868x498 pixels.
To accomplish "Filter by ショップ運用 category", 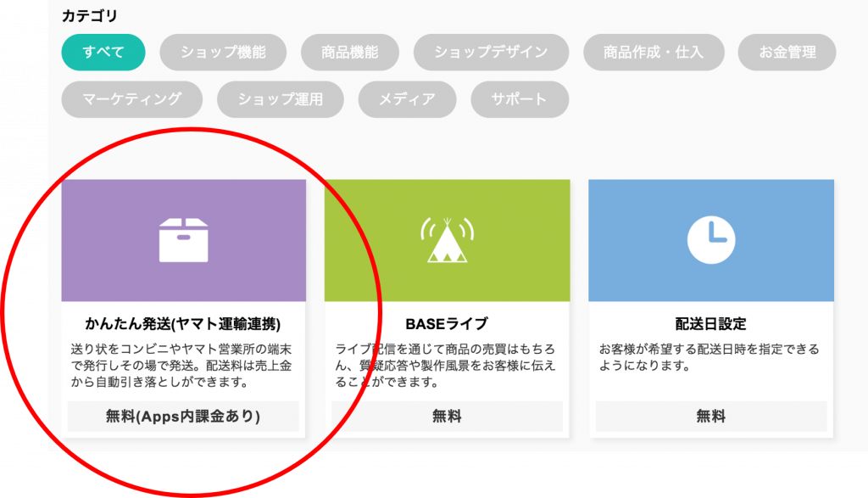I will [x=280, y=99].
